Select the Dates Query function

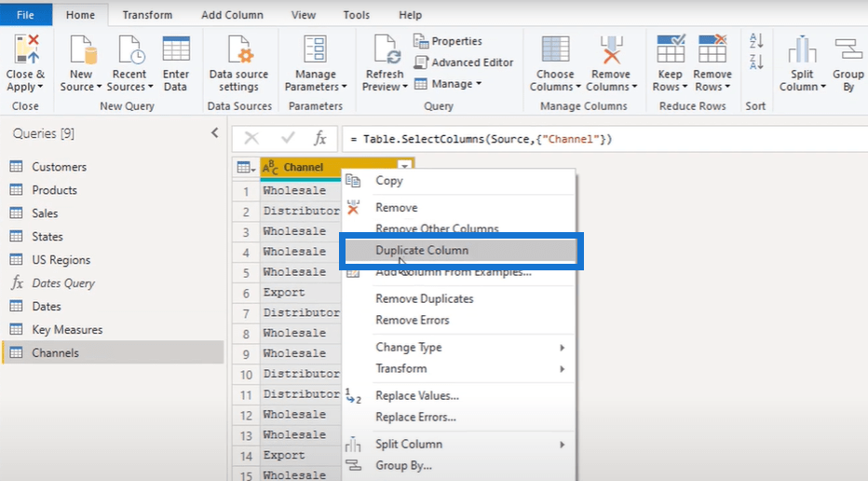(113, 283)
